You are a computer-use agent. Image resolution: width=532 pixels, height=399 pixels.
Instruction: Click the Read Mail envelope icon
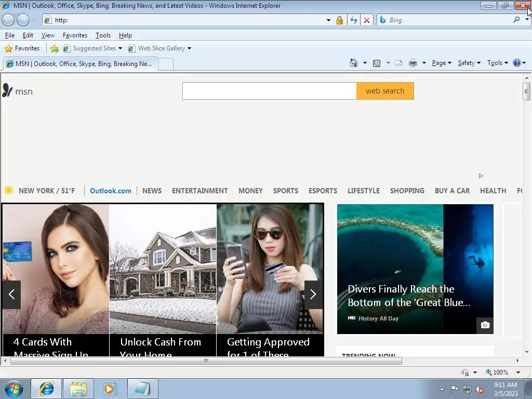click(x=398, y=63)
